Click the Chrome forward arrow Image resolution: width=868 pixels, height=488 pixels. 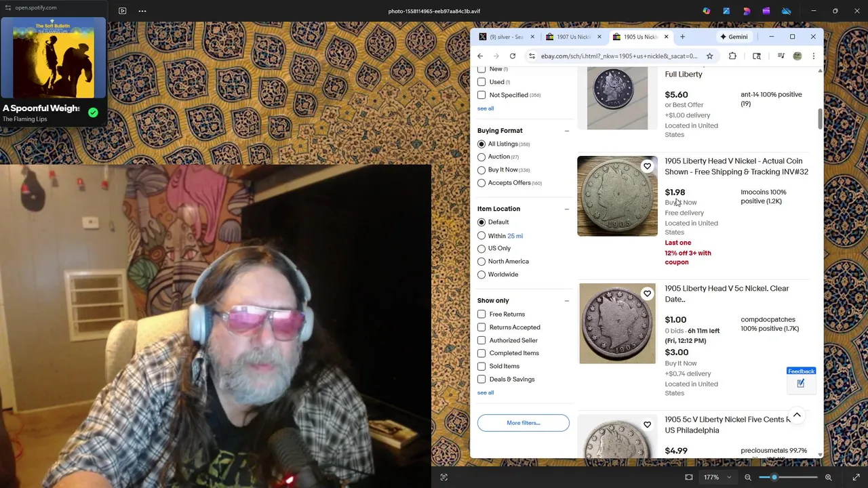point(496,56)
